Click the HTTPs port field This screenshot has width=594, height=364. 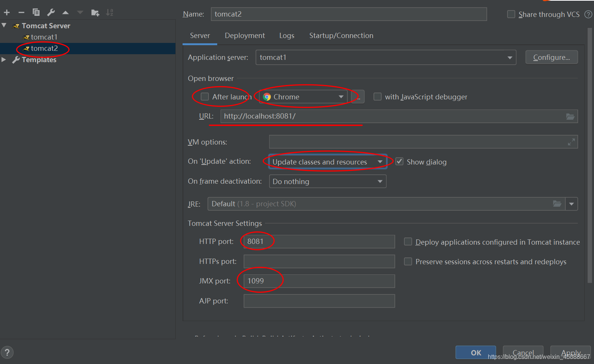point(319,261)
